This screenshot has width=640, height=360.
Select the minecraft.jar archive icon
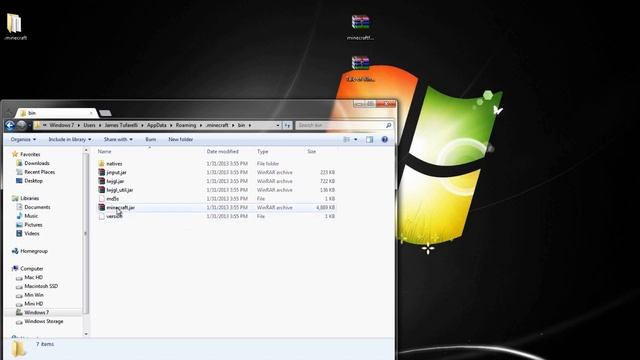click(102, 207)
